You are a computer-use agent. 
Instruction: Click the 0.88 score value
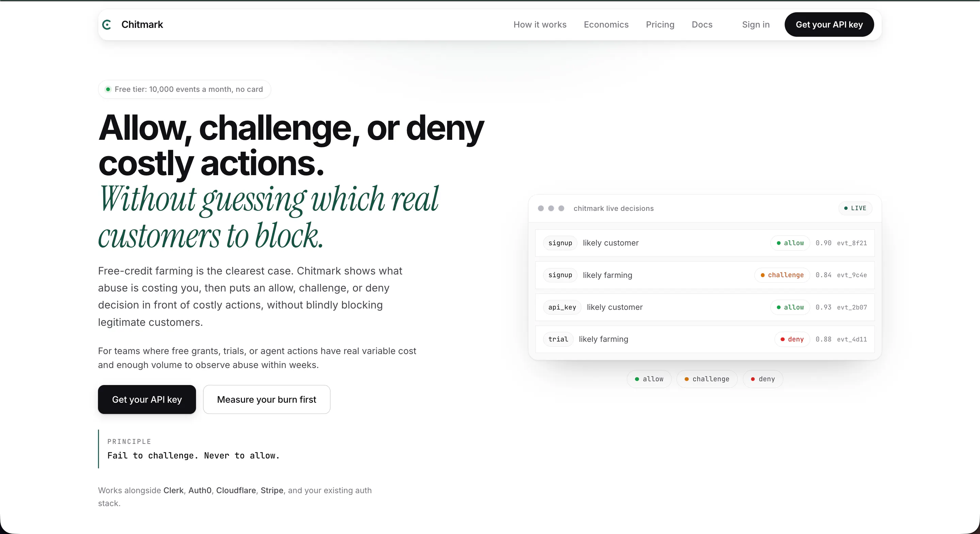823,339
